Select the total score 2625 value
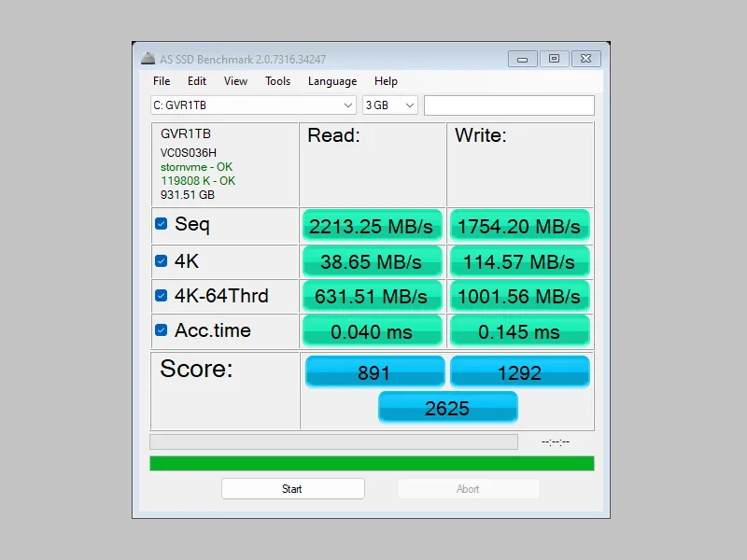The height and width of the screenshot is (560, 747). [x=447, y=407]
